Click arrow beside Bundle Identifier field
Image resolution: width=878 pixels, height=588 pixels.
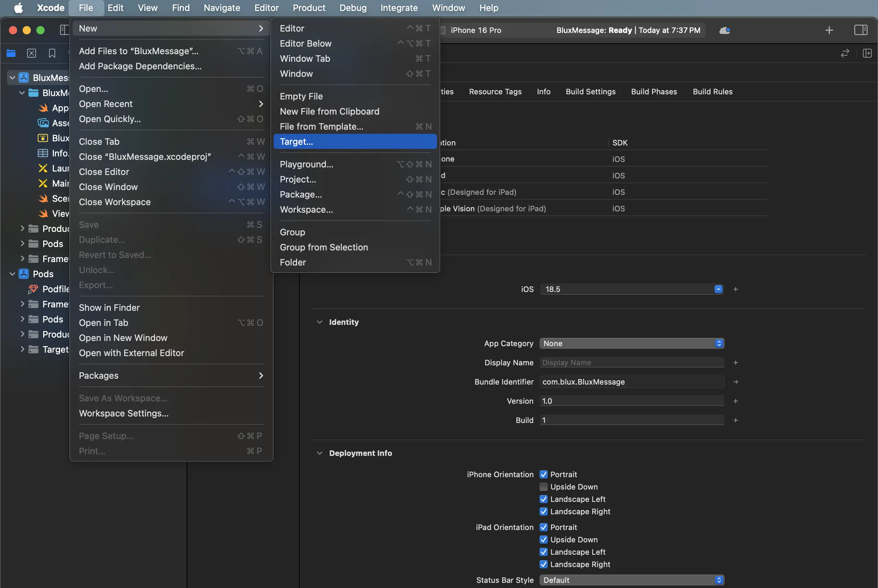(736, 382)
